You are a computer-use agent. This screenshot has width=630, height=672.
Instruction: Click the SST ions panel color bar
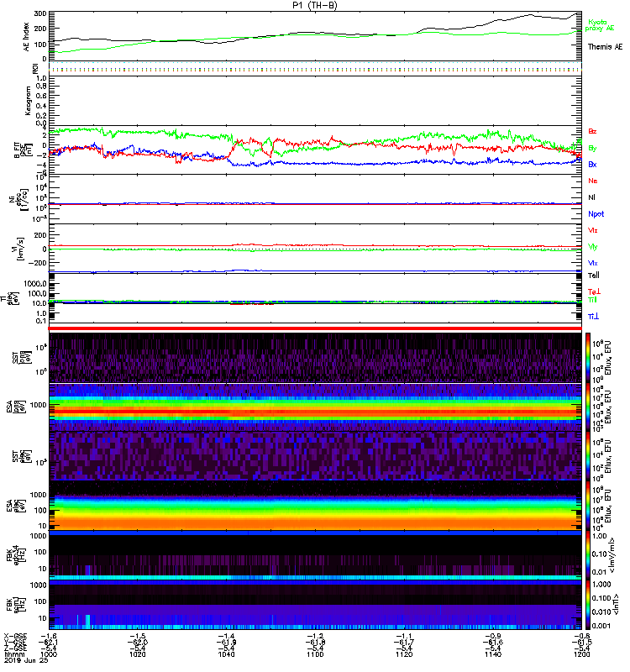588,358
